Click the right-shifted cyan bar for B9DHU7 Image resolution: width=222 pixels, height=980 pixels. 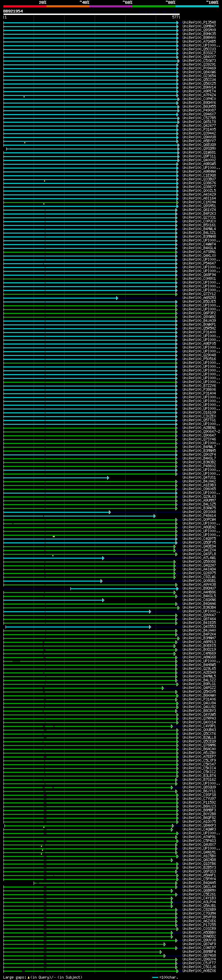[125, 589]
